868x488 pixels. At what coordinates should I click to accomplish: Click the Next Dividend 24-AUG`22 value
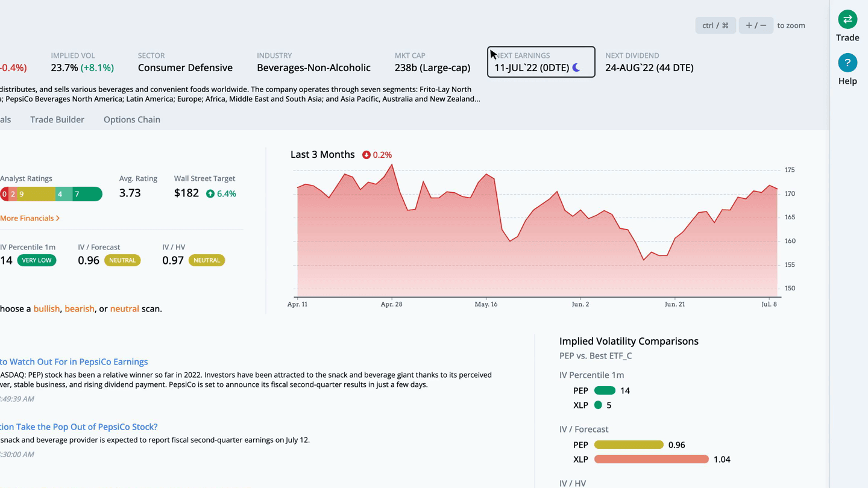pyautogui.click(x=649, y=67)
